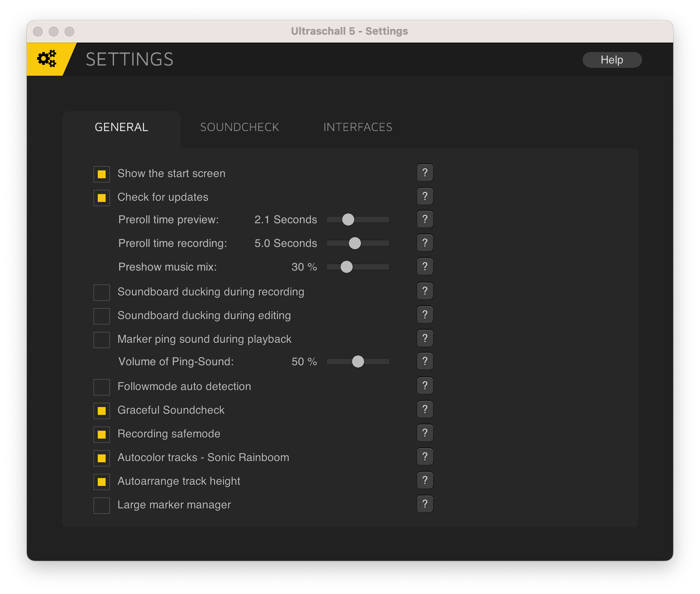
Task: Open help for Show the start screen
Action: [x=425, y=173]
